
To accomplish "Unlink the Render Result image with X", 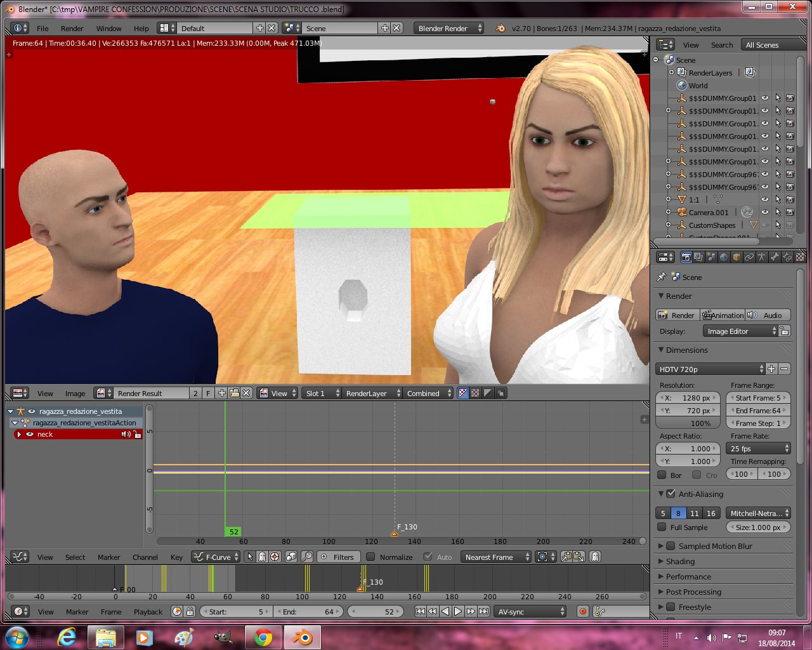I will (247, 393).
